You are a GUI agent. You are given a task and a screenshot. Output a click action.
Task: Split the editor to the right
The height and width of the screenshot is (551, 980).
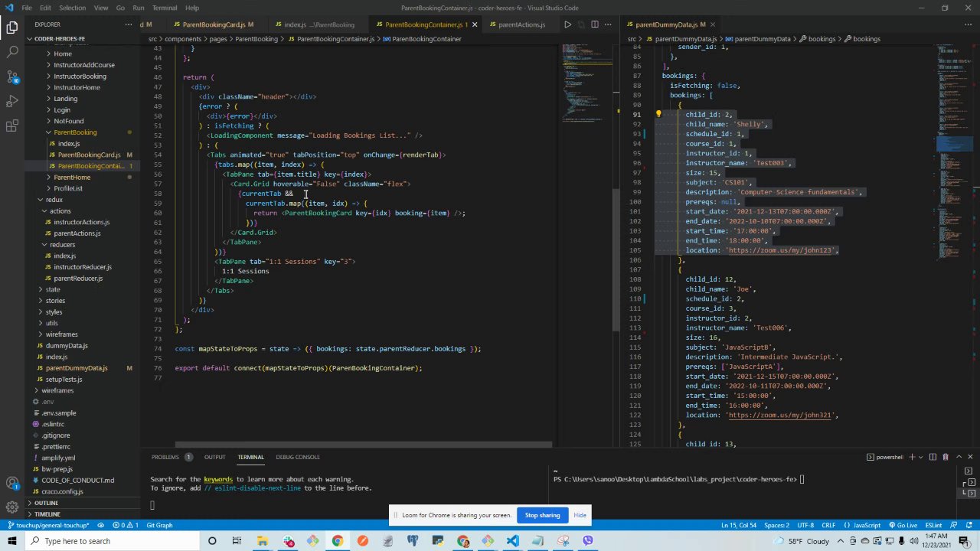click(594, 24)
